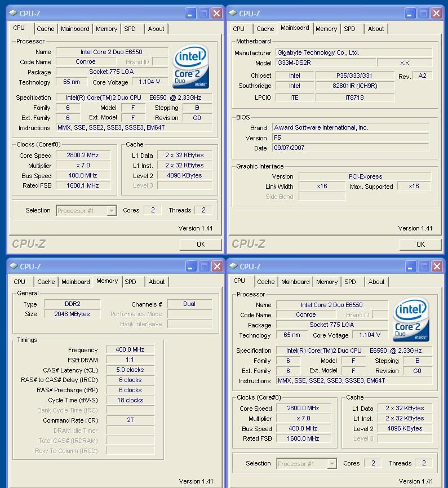Screen dimensions: 448x488
Task: Open About tab in bottom-left Memory window
Action: (x=157, y=282)
